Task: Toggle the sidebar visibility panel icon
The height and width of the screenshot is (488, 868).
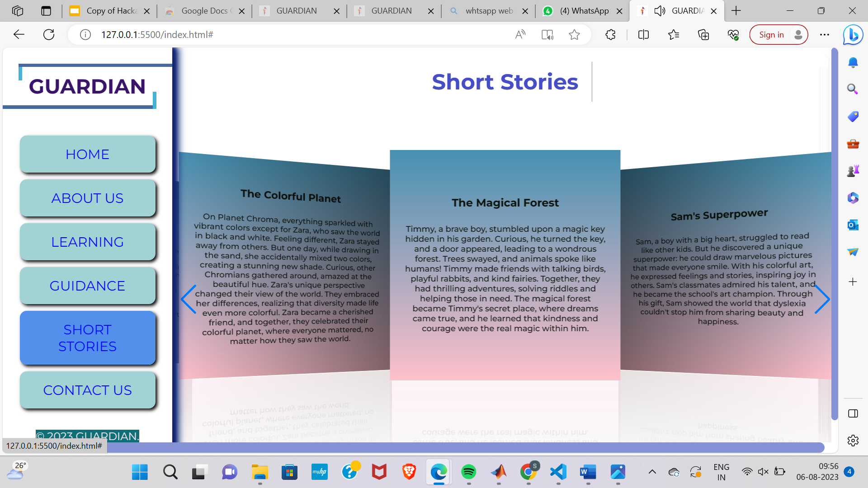Action: tap(853, 413)
